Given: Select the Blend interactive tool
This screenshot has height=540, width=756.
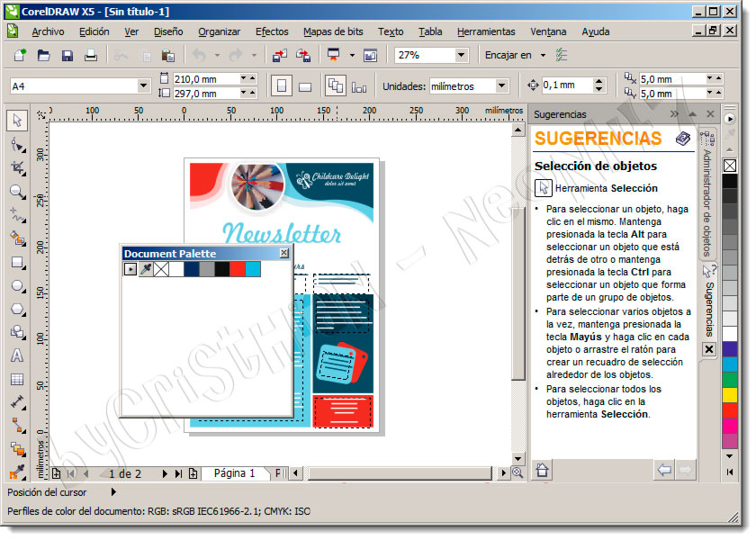Looking at the screenshot, I should click(x=18, y=449).
